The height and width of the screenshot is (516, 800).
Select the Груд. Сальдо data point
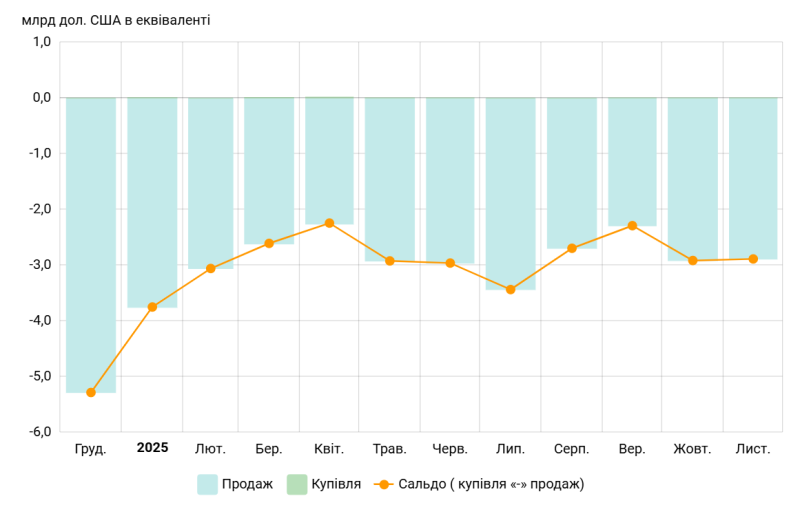point(91,392)
